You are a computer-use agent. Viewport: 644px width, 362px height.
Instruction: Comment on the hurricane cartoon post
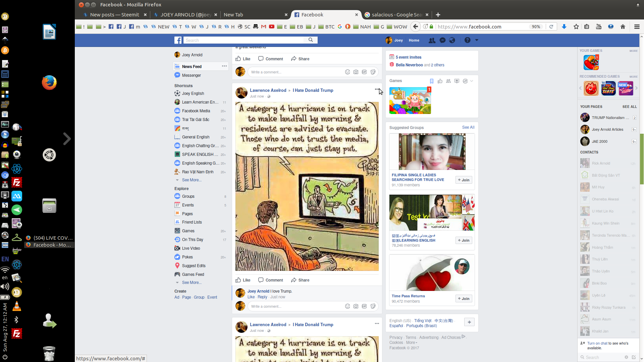point(270,280)
